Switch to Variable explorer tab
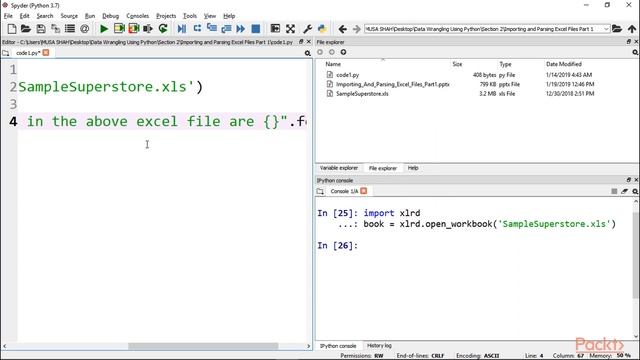Viewport: 640px width, 360px height. pyautogui.click(x=339, y=168)
